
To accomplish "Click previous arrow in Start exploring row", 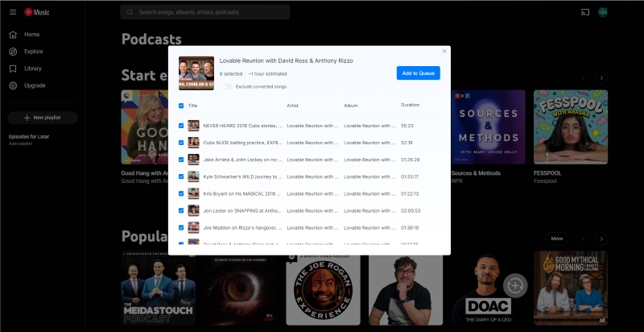I will (x=583, y=77).
